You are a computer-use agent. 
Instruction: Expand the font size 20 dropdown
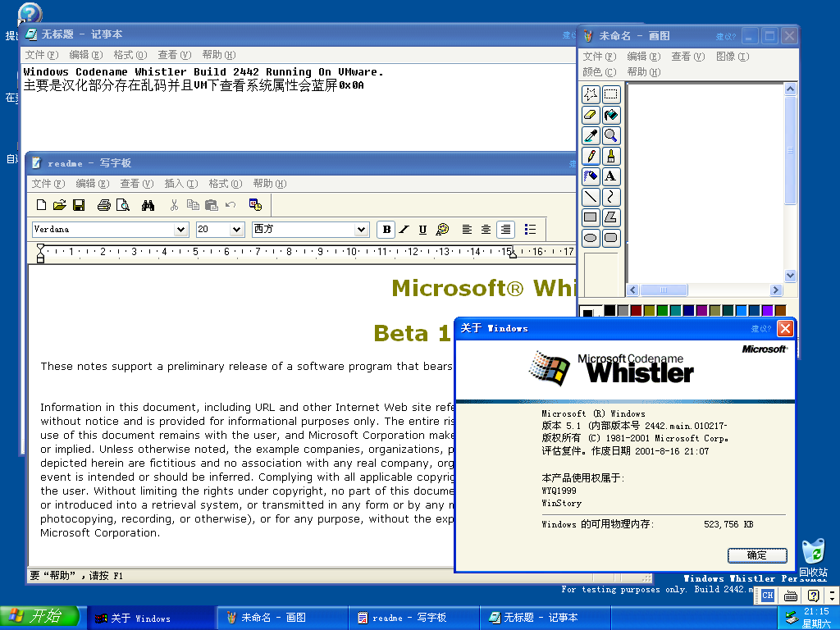pos(237,230)
